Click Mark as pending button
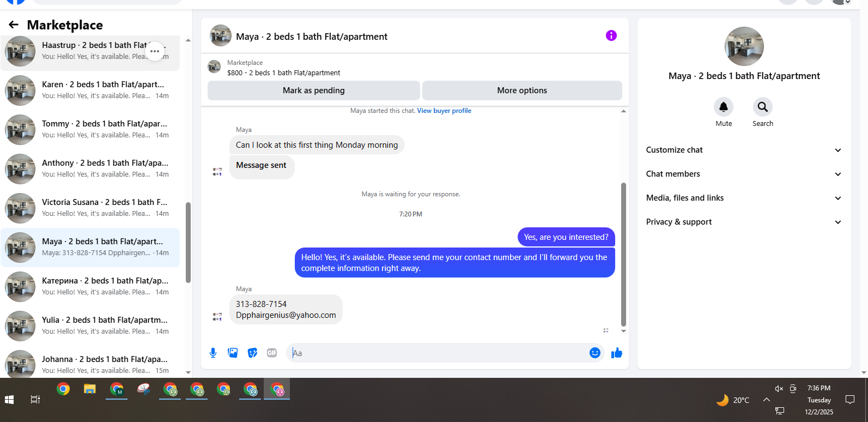 (314, 91)
